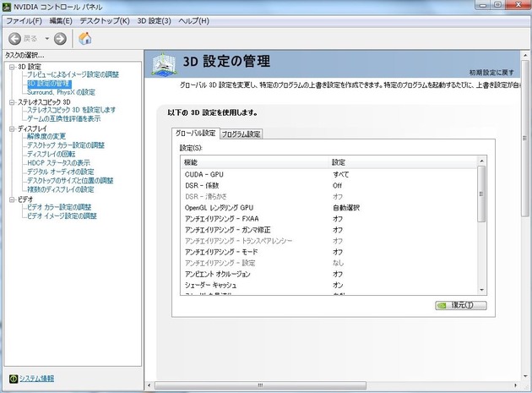Click the 3D 設定の管理 header icon

164,64
